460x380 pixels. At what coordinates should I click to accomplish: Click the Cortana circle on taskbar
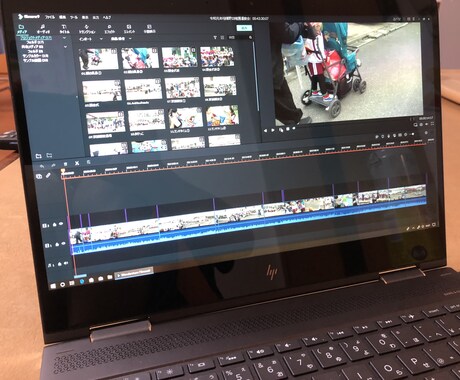(x=62, y=285)
